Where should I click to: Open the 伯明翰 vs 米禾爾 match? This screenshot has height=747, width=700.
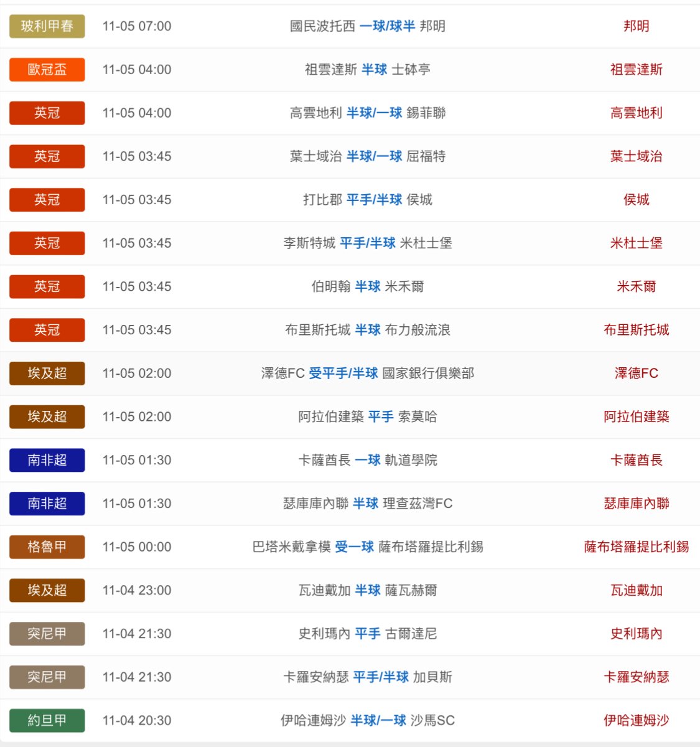point(367,287)
